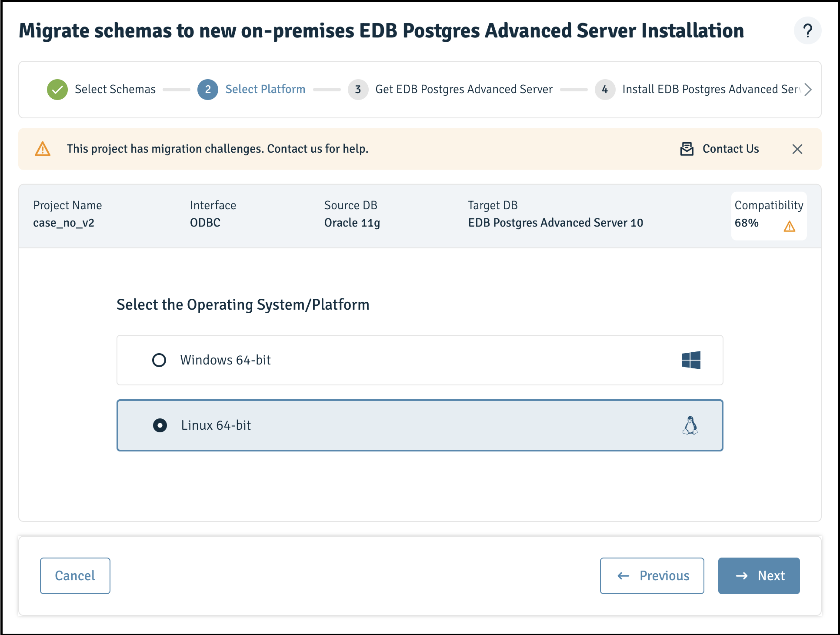Screen dimensions: 840x635
Task: Click the green Select Schemas checkmark icon
Action: [x=57, y=90]
